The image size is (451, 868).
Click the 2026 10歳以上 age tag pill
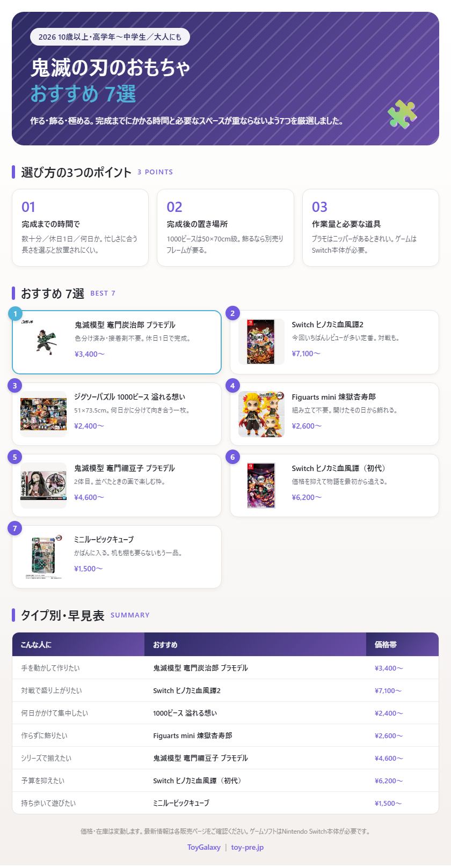(x=110, y=37)
